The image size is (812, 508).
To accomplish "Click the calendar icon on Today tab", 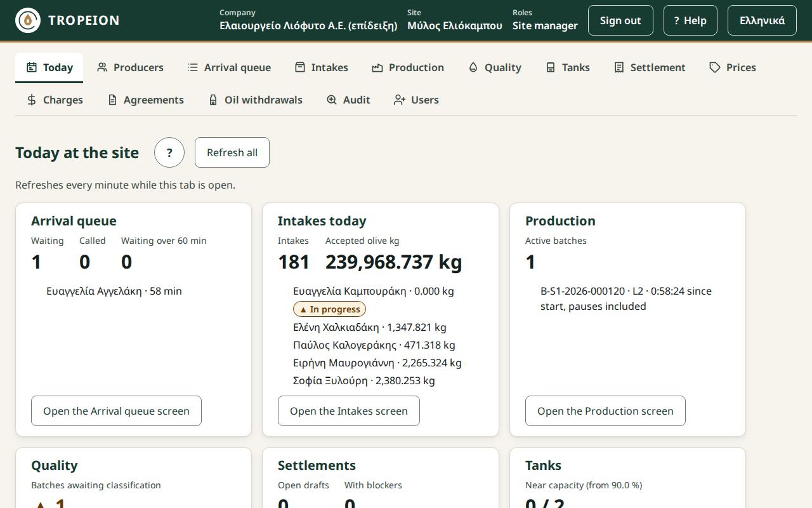I will coord(32,67).
